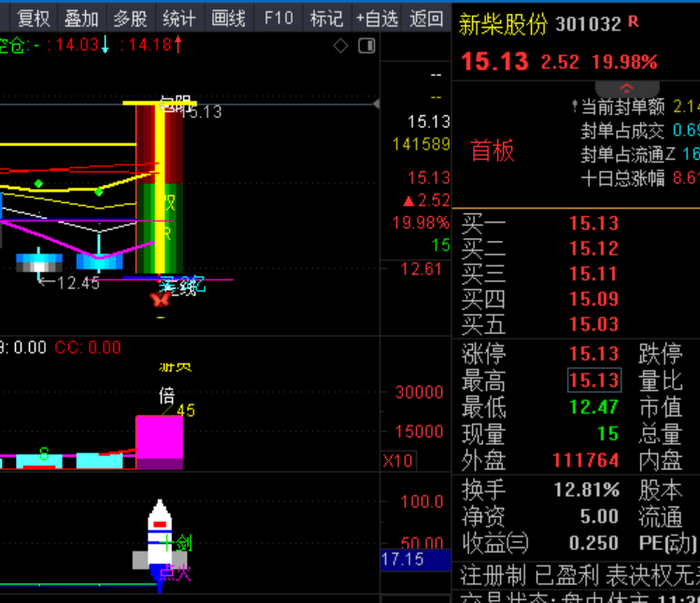700x603 pixels.
Task: Click the 封单占成交 label
Action: coord(622,131)
